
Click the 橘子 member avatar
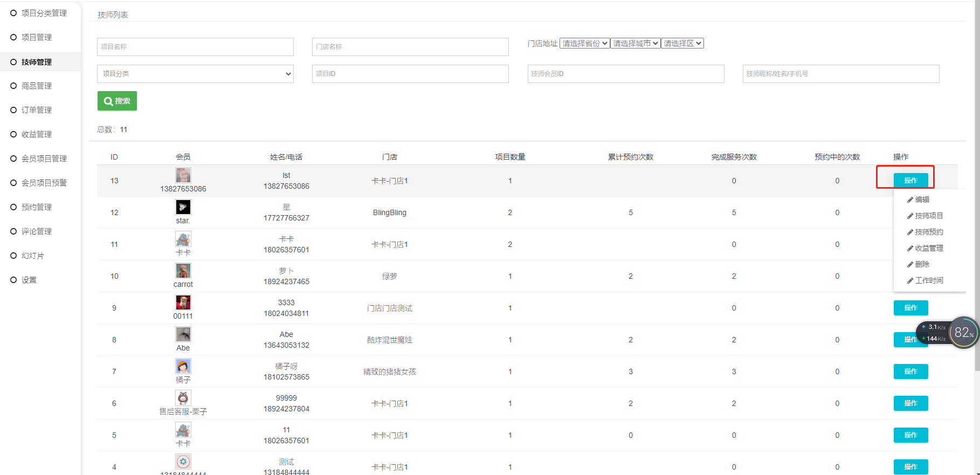pos(183,366)
